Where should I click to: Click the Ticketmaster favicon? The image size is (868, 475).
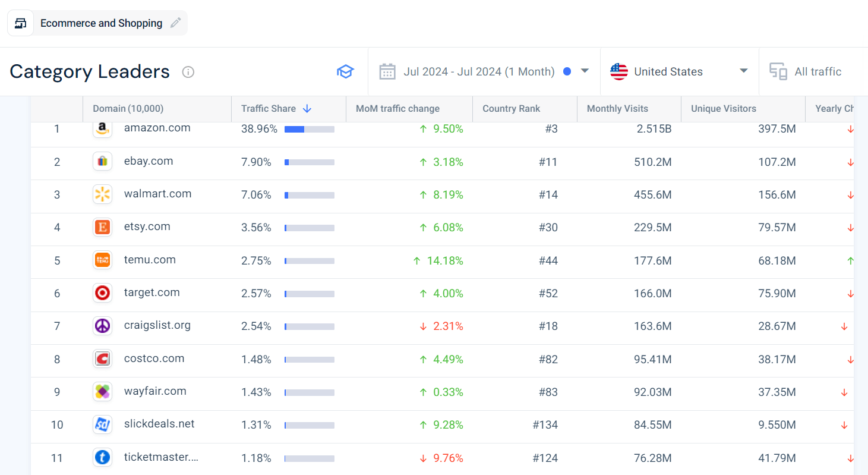pyautogui.click(x=102, y=457)
